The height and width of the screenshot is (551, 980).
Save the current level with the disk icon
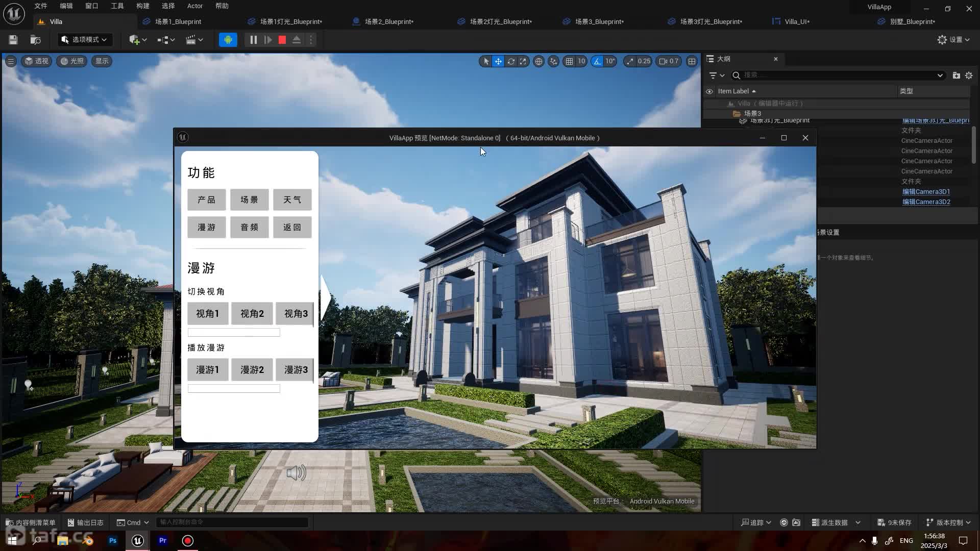[13, 40]
